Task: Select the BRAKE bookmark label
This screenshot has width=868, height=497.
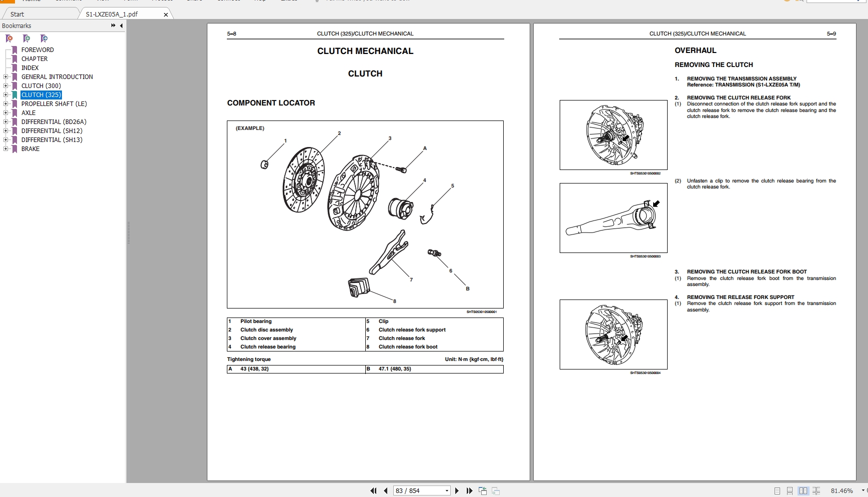Action: point(30,149)
